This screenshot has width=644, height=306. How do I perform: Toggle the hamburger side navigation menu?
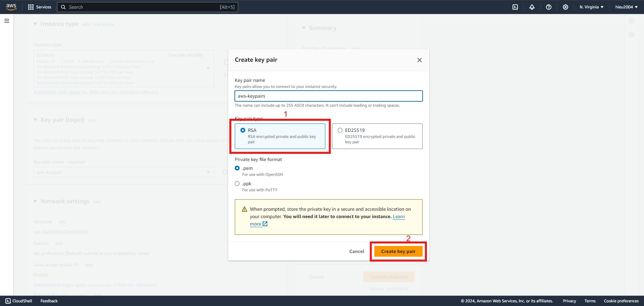7,21
